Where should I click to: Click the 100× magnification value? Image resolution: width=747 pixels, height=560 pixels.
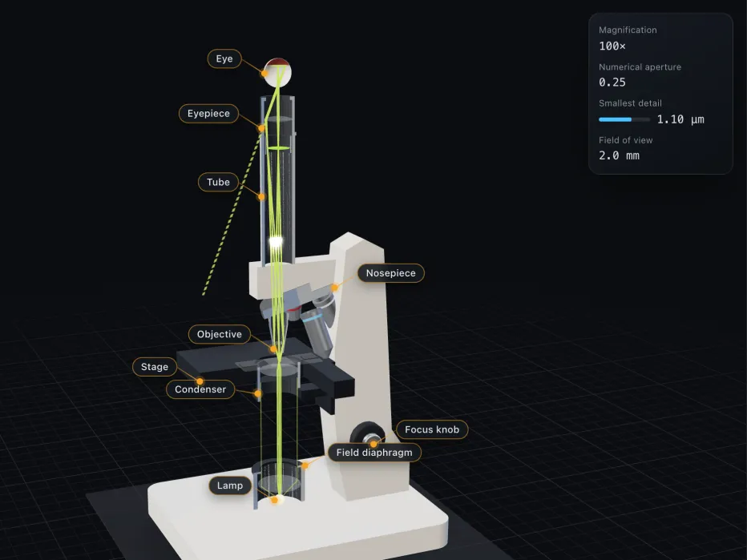point(612,46)
